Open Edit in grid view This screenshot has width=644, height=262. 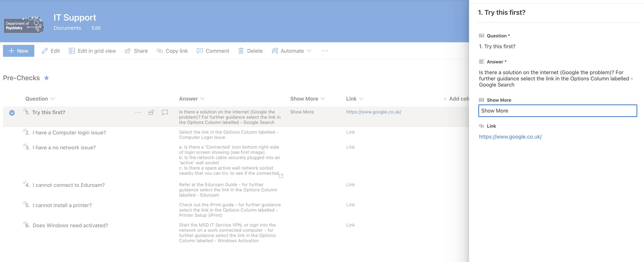point(92,51)
